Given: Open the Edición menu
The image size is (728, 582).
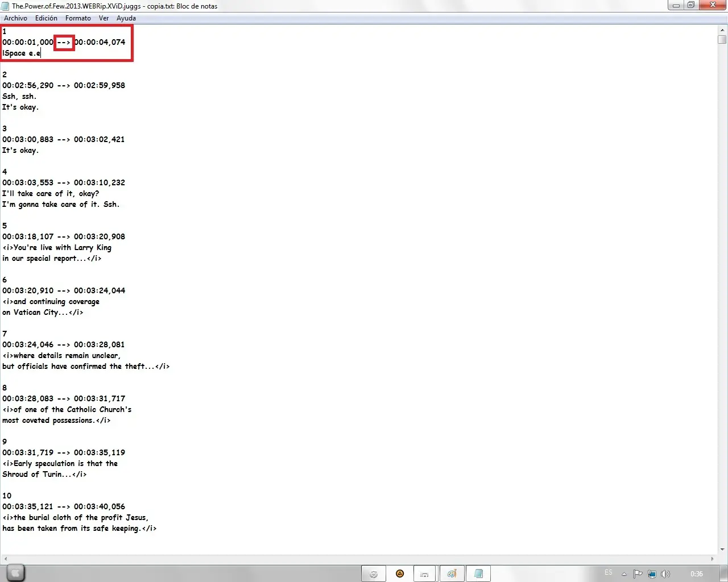Looking at the screenshot, I should click(x=46, y=18).
